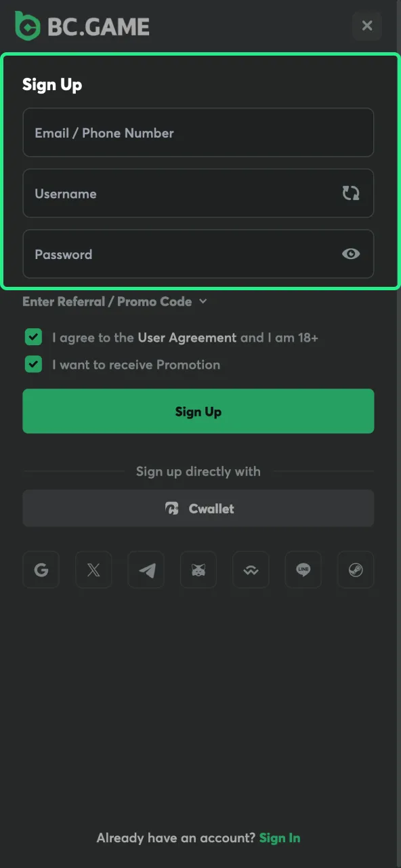Sign up with Google
The width and height of the screenshot is (401, 868).
point(41,570)
